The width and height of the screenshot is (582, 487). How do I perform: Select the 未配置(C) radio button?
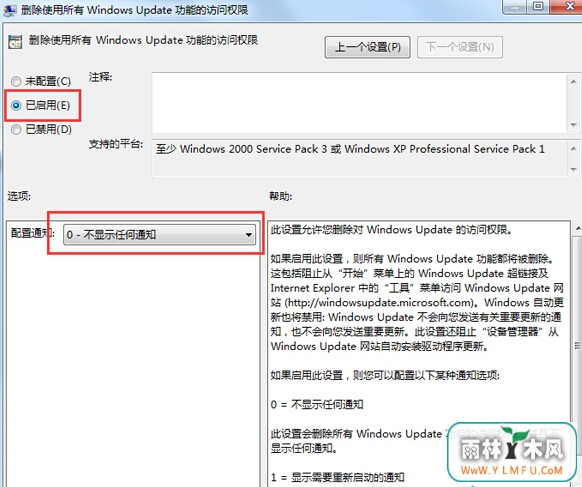point(41,81)
